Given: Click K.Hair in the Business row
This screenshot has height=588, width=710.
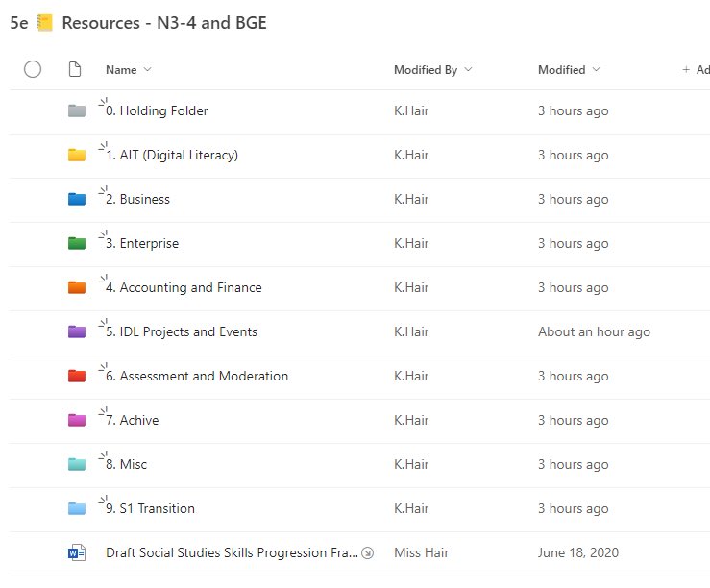Looking at the screenshot, I should (411, 199).
